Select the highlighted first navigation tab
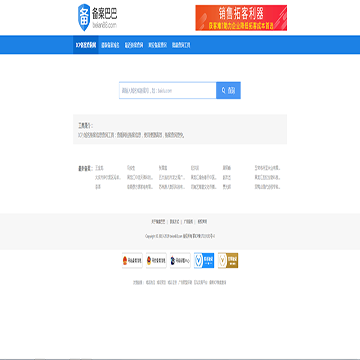The width and height of the screenshot is (360, 360). pos(86,45)
